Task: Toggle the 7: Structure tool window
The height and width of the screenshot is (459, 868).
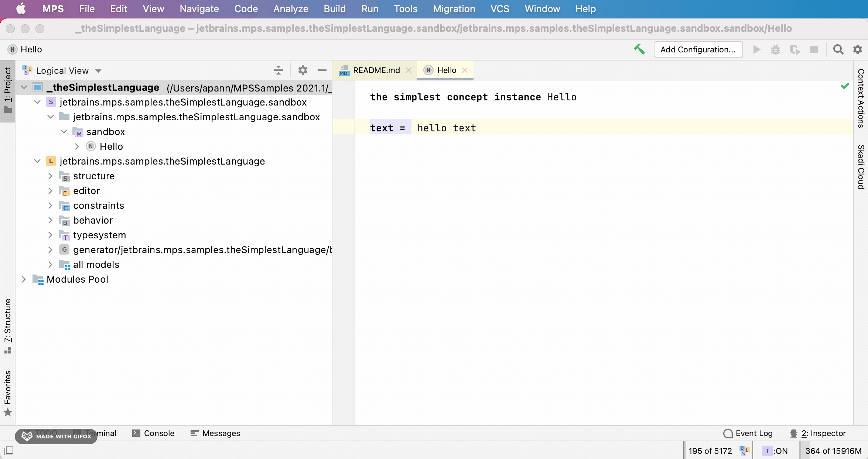Action: point(8,326)
